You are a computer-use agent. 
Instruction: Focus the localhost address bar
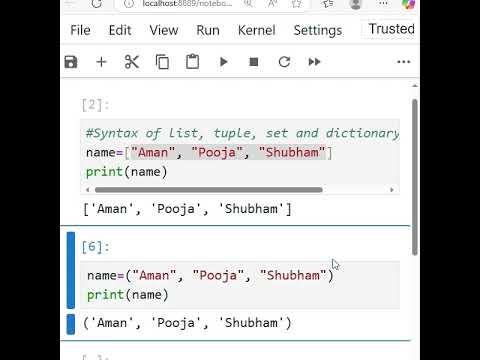[187, 4]
